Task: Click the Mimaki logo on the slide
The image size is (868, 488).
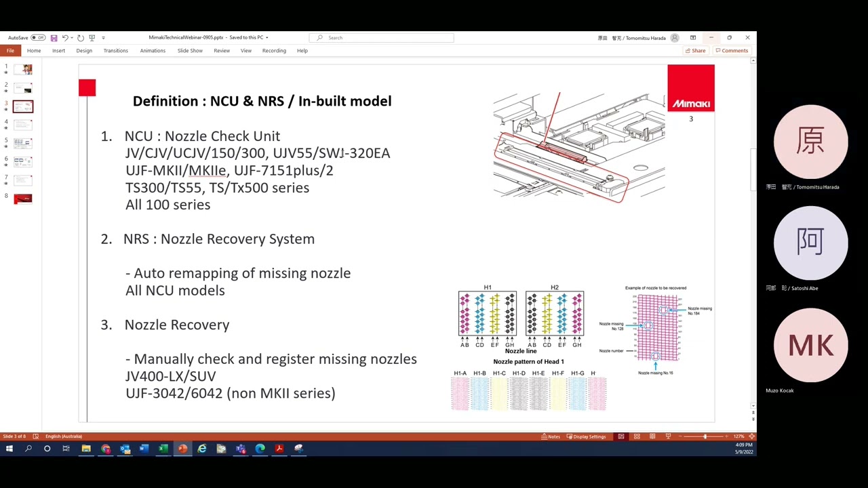Action: 690,88
